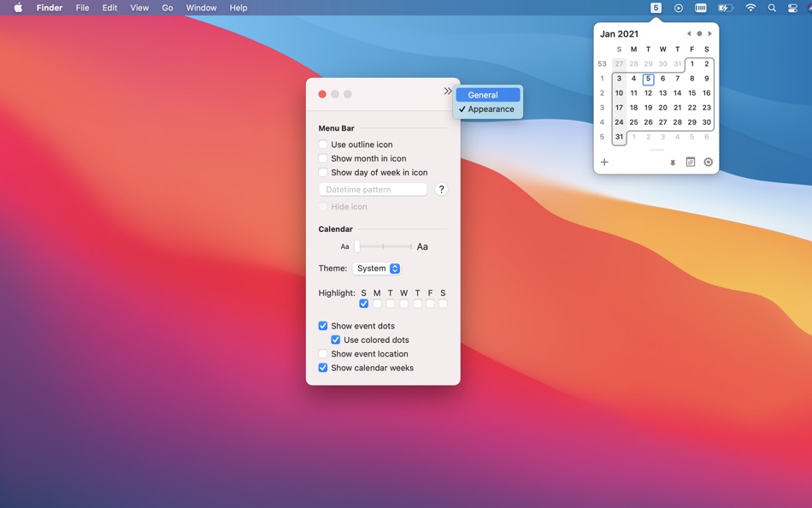Check Wednesday highlight checkbox
Image resolution: width=812 pixels, height=508 pixels.
pos(404,304)
